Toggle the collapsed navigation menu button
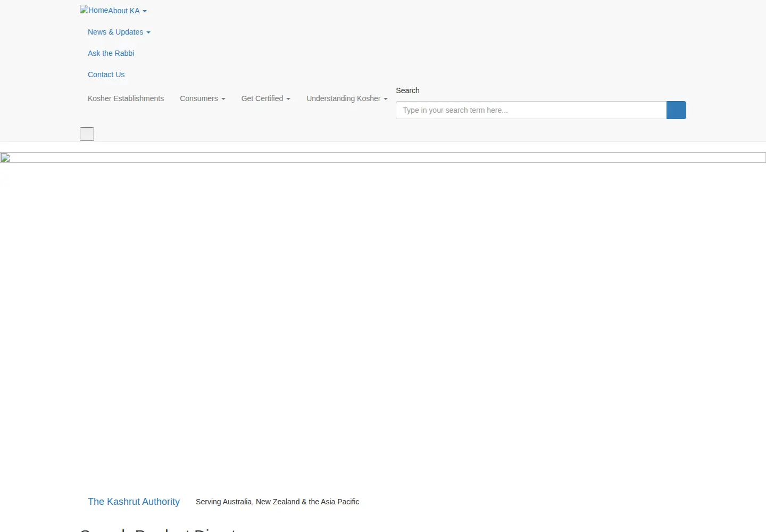This screenshot has height=532, width=766. click(x=87, y=134)
